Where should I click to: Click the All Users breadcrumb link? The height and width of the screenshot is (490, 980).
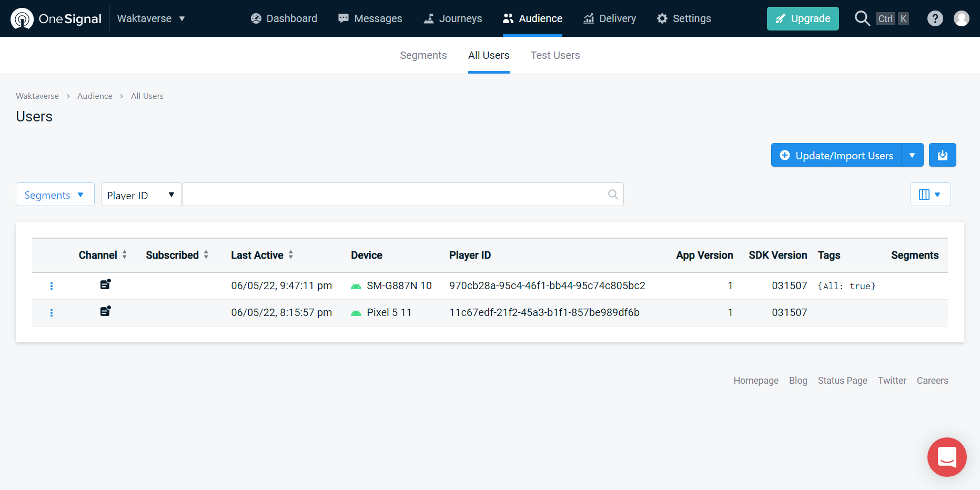147,96
